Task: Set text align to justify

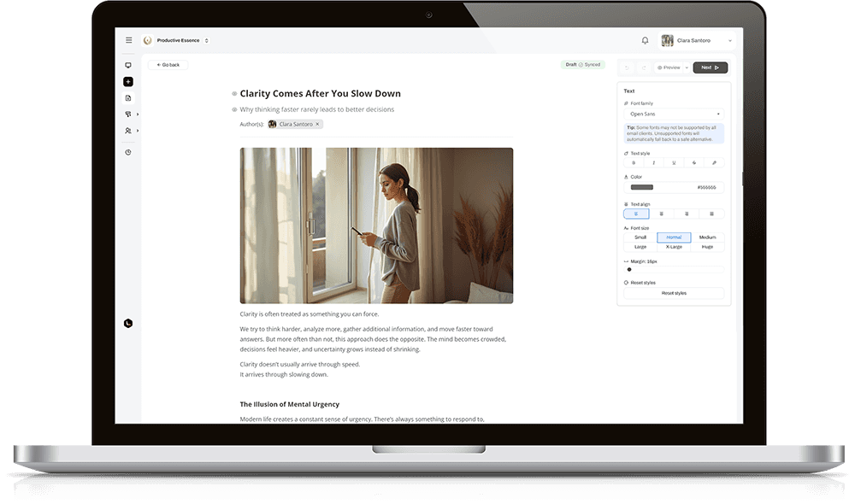Action: coord(711,214)
